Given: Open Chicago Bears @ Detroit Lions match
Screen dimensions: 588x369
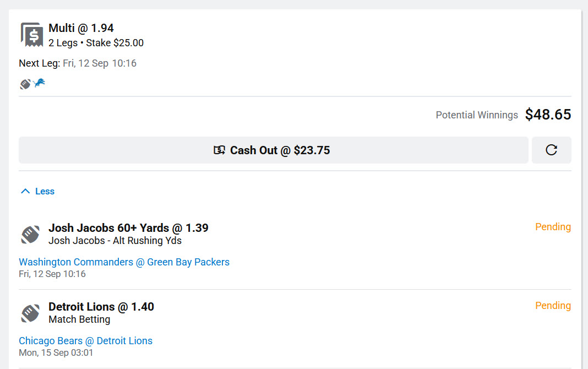Looking at the screenshot, I should (85, 341).
